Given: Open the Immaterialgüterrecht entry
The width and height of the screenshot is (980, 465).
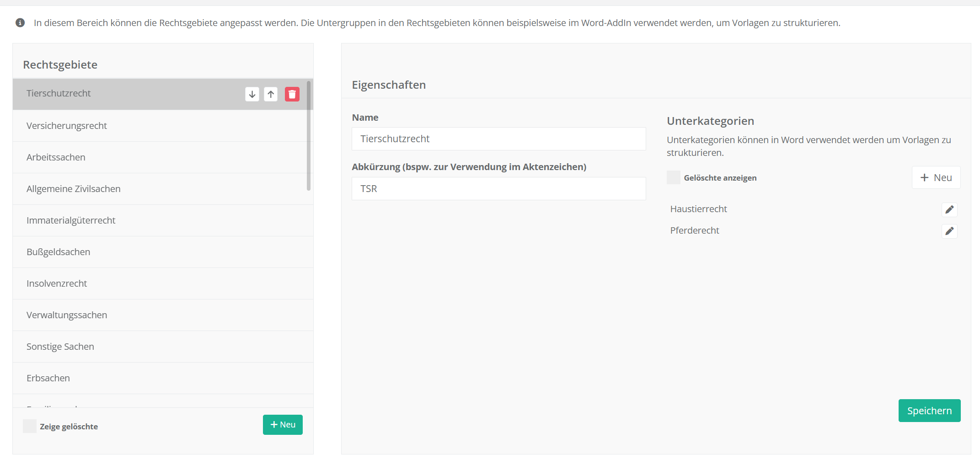Looking at the screenshot, I should click(x=71, y=220).
